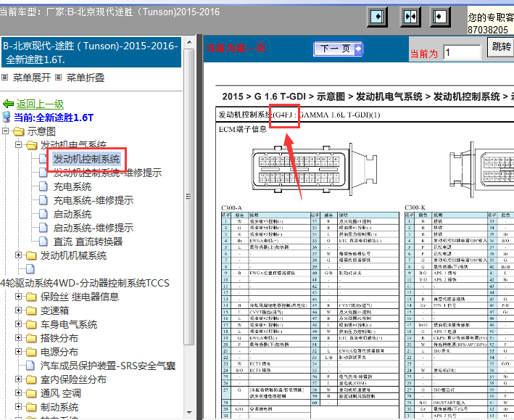Click the 返回上一级 link
Image resolution: width=514 pixels, height=420 pixels.
(x=40, y=104)
